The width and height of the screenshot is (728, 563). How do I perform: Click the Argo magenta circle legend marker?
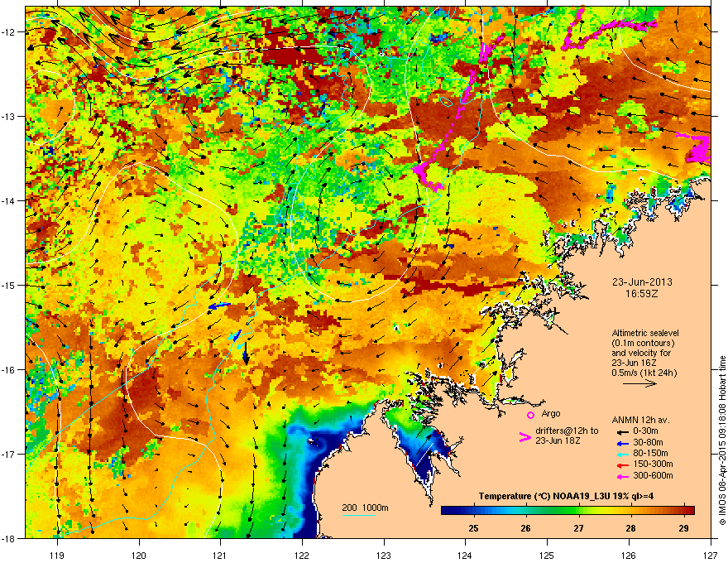point(530,415)
